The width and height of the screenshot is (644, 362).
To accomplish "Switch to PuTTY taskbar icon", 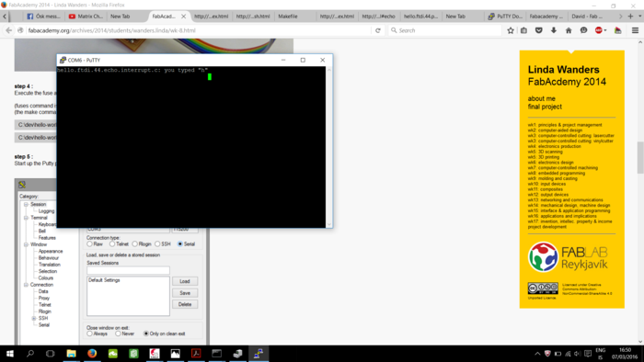I will (259, 354).
